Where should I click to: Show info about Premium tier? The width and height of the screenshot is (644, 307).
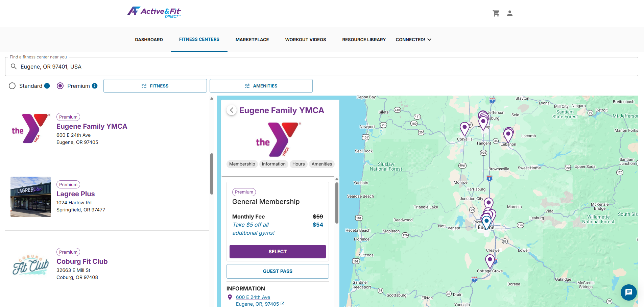coord(95,86)
